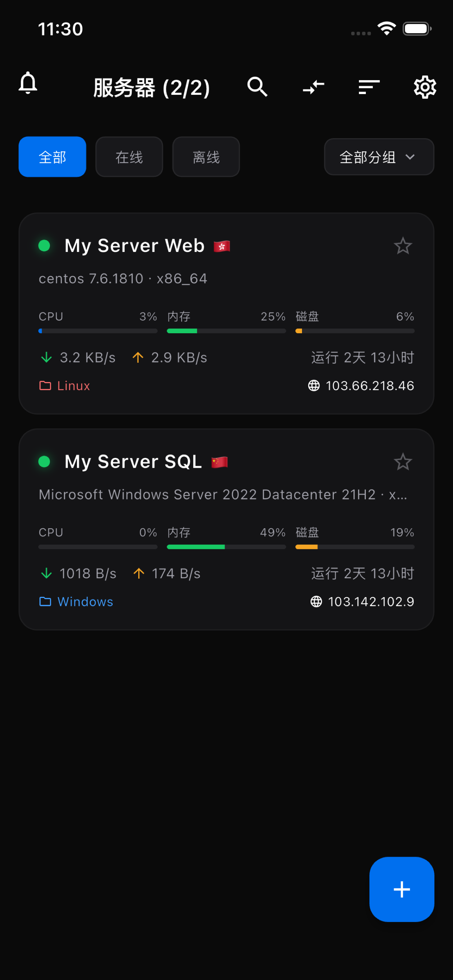Open settings gear icon
Image resolution: width=453 pixels, height=980 pixels.
point(425,87)
